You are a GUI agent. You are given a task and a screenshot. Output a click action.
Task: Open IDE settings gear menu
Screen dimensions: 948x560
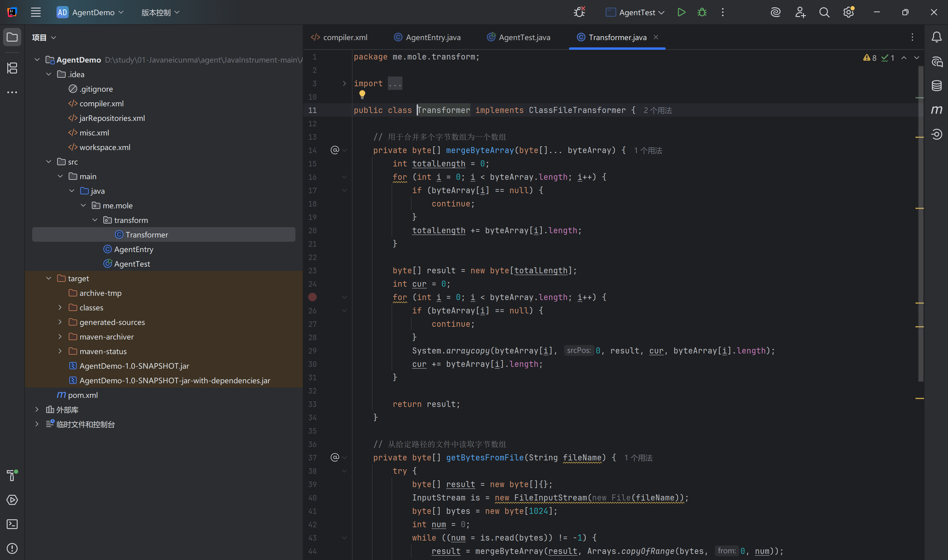tap(848, 12)
